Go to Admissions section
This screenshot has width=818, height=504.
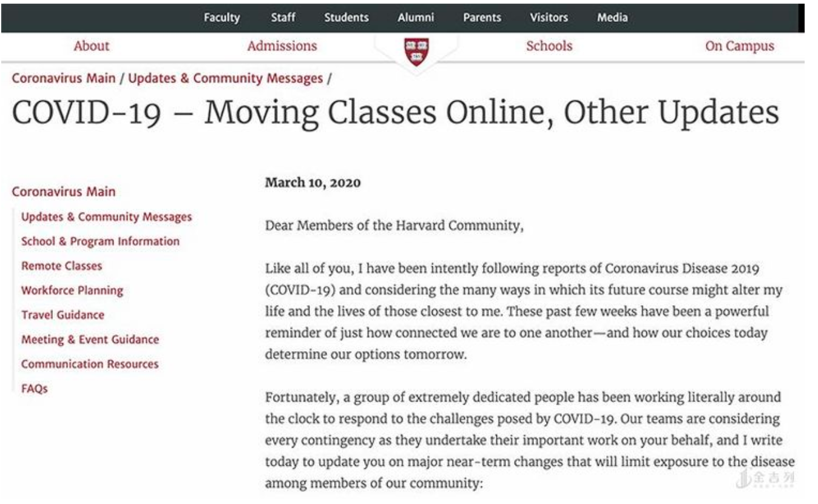(282, 46)
